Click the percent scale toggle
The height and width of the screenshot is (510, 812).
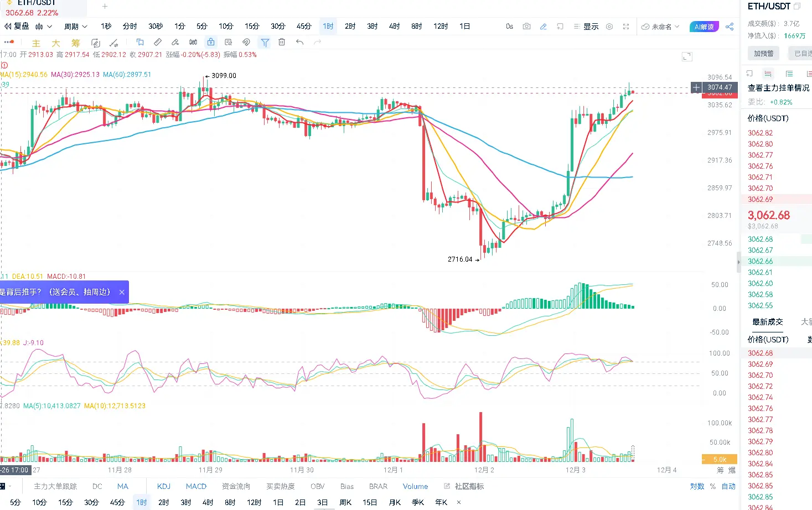[x=713, y=486]
